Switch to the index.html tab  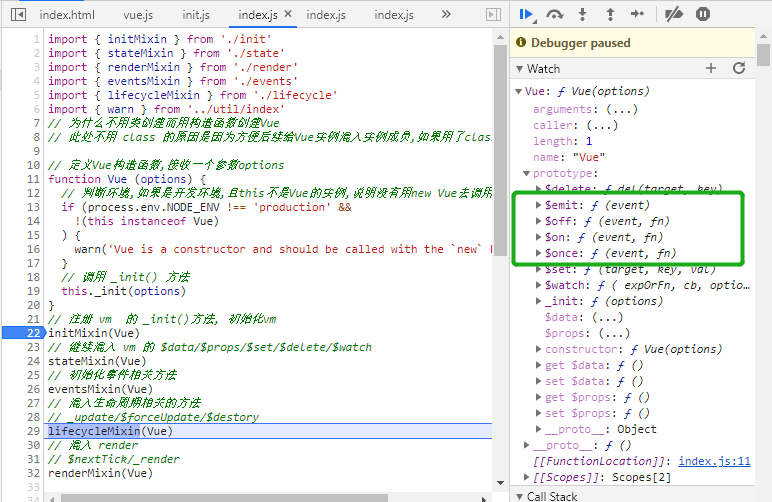tap(67, 15)
